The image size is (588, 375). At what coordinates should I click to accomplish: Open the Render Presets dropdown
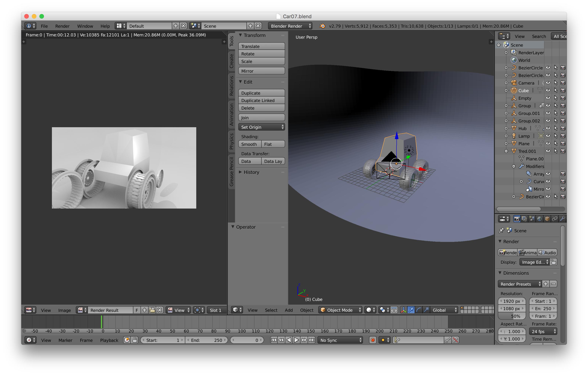pos(521,284)
